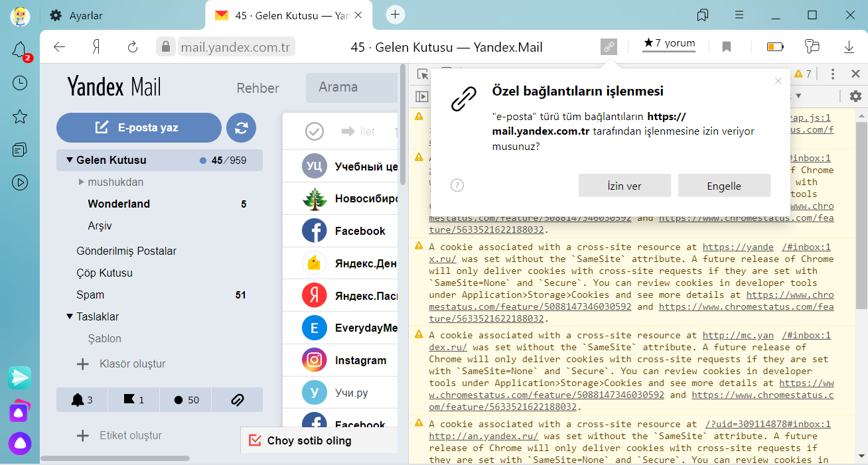Screen dimensions: 868x465
Task: Open the browser hamburger menu
Action: point(739,15)
